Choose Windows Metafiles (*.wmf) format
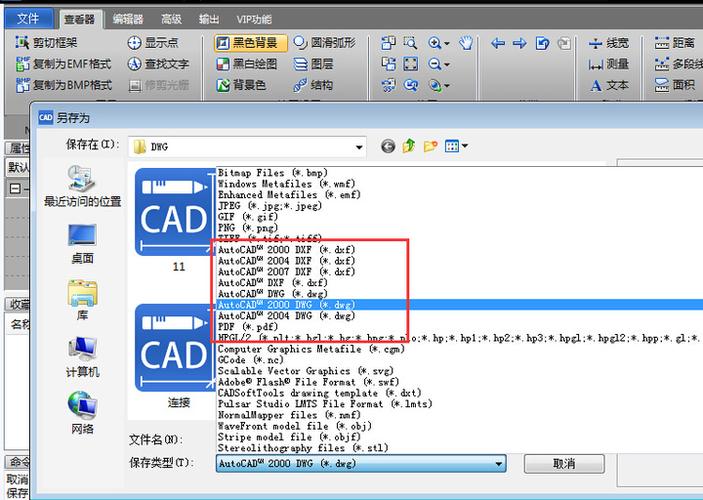 pos(286,184)
